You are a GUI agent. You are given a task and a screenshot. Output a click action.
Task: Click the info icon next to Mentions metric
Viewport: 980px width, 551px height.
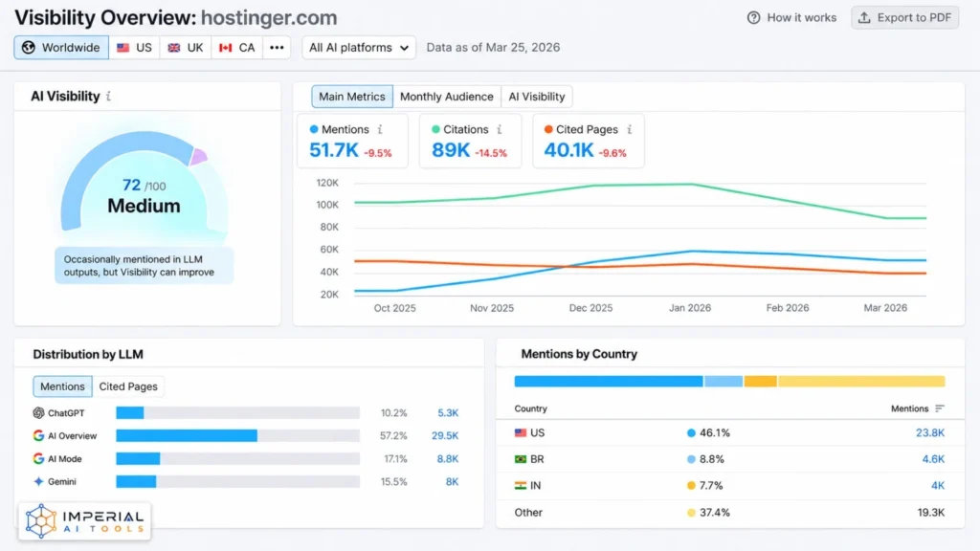(x=380, y=129)
